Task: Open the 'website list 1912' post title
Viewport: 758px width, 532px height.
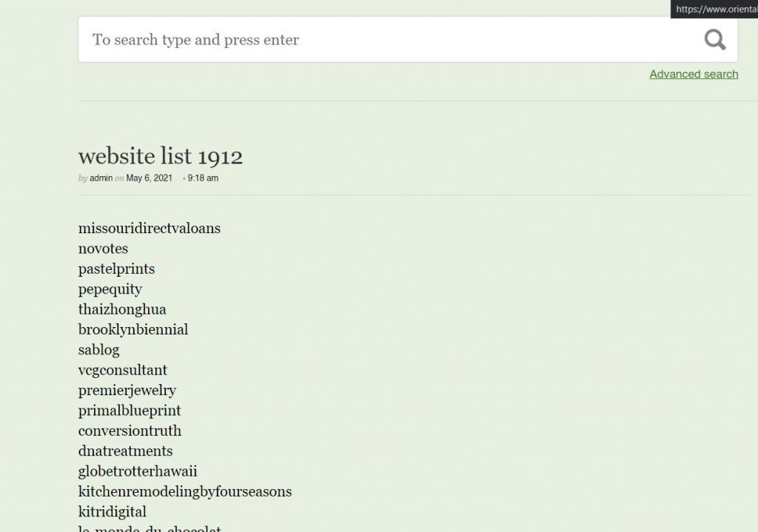Action: click(x=161, y=156)
